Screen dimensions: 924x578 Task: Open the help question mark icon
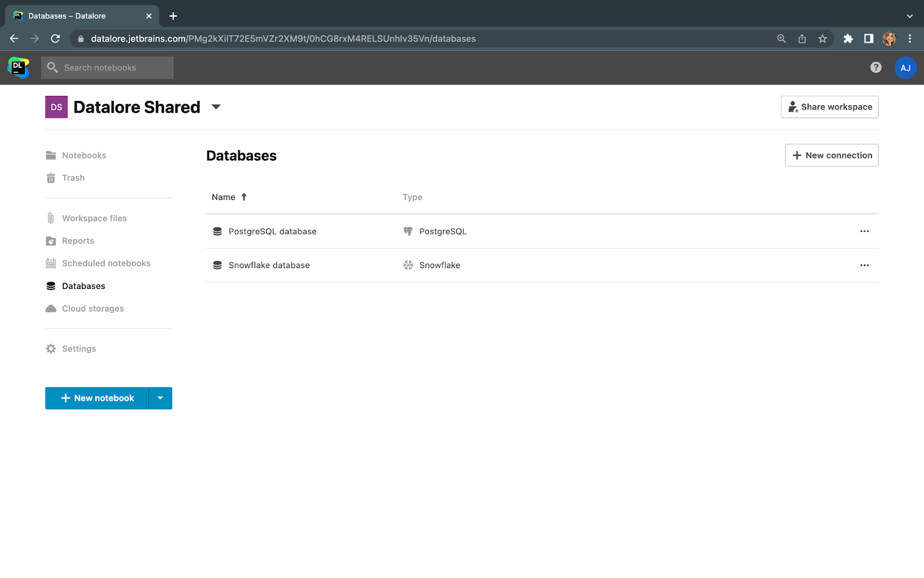point(875,68)
